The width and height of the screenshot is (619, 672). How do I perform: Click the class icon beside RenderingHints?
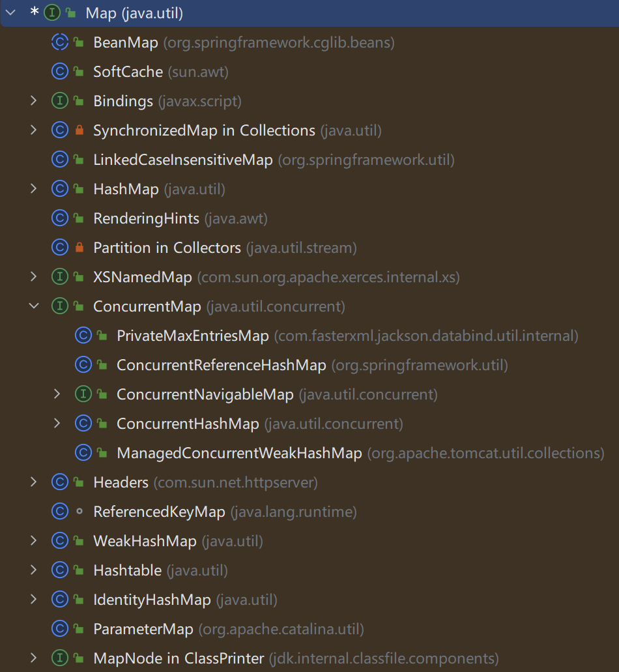coord(59,218)
